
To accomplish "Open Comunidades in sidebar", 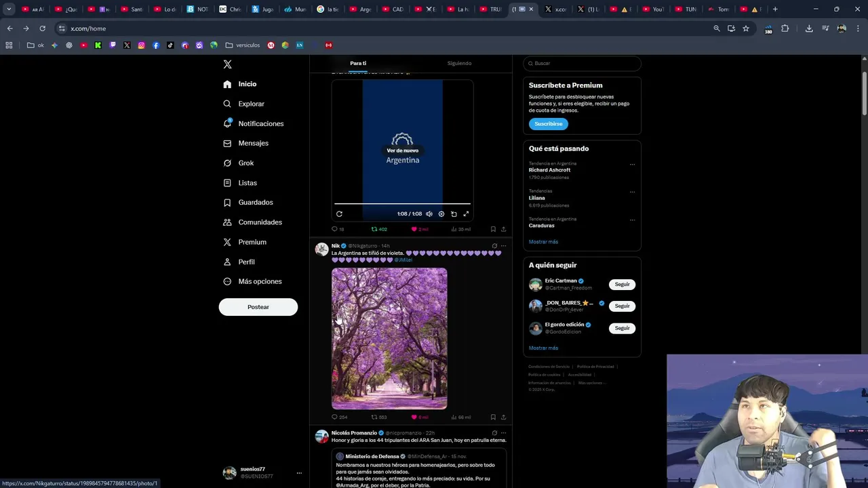I will (x=252, y=222).
